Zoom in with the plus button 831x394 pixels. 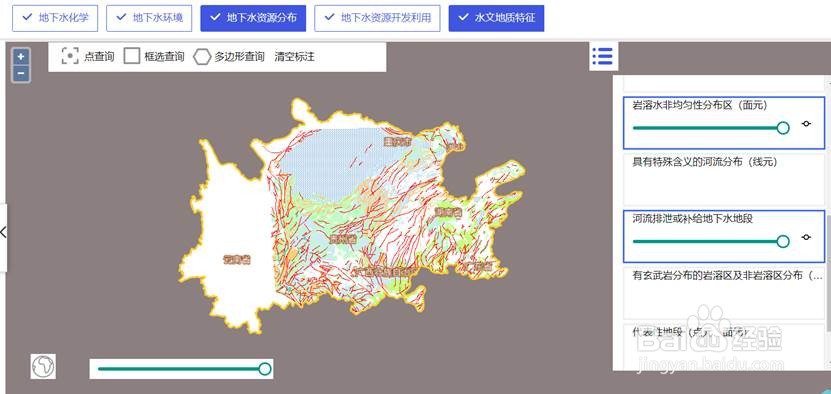(x=21, y=56)
